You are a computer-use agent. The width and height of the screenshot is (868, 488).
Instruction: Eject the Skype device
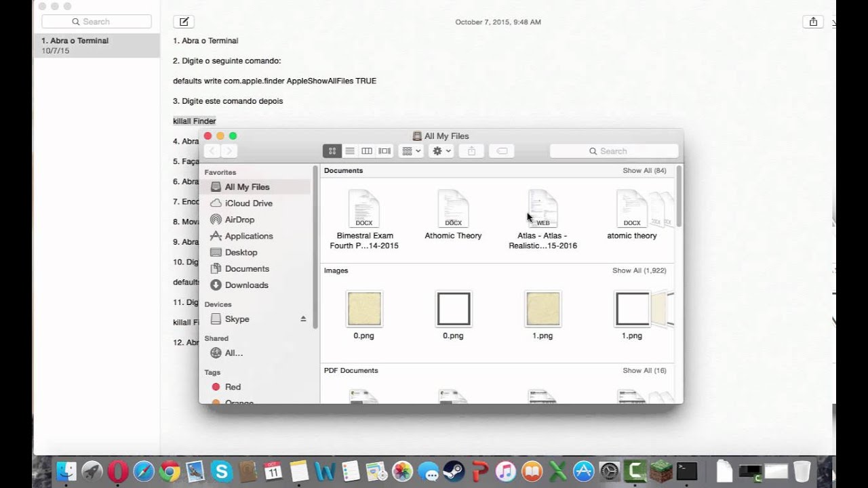(x=303, y=319)
